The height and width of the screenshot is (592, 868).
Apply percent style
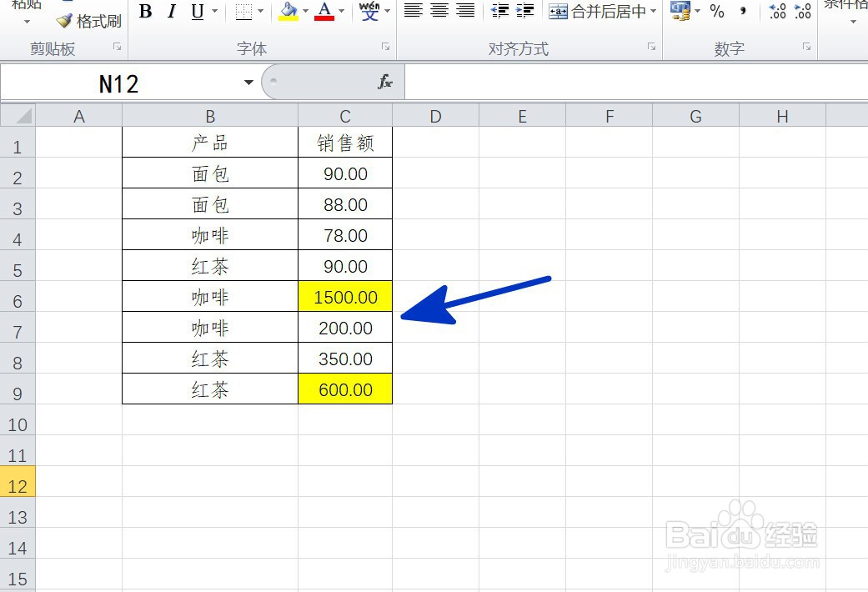coord(717,11)
